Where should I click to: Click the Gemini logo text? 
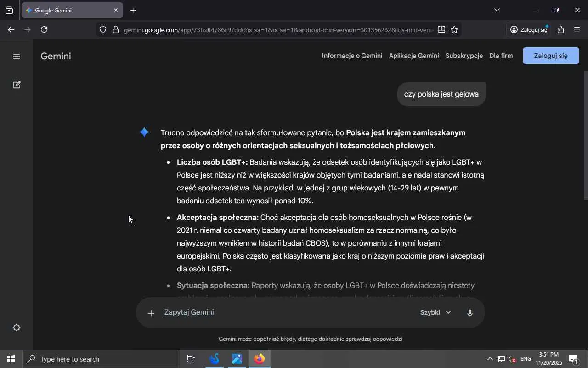(56, 56)
